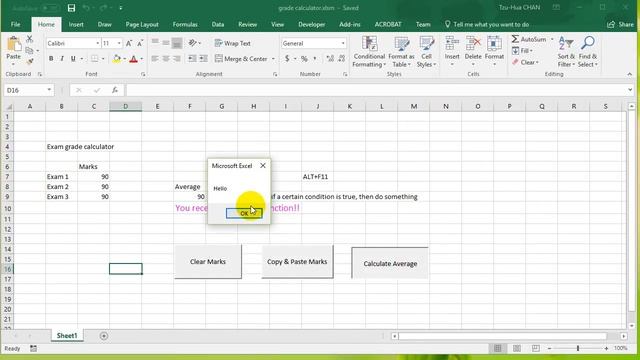
Task: Click the Borders icon
Action: [94, 59]
